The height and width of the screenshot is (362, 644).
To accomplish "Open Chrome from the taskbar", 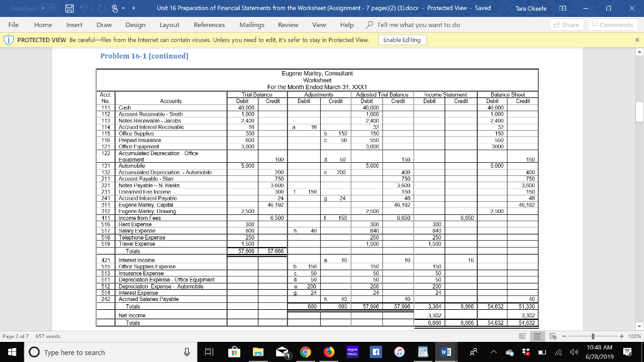I will coord(305,351).
